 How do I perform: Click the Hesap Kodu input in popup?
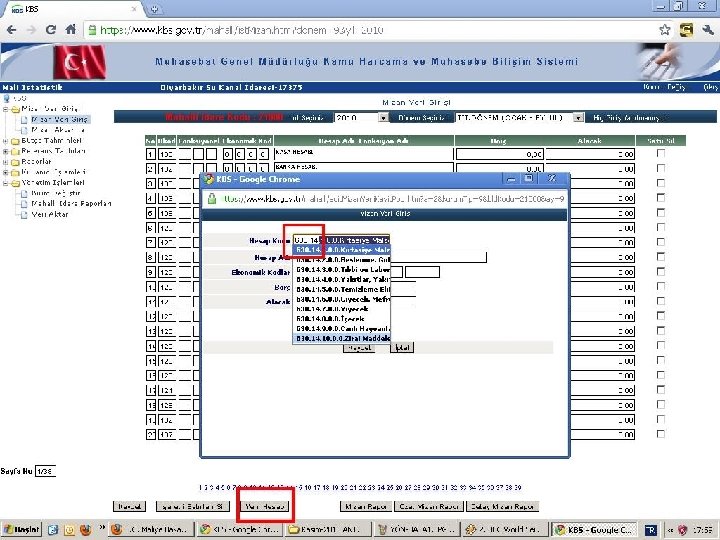341,240
